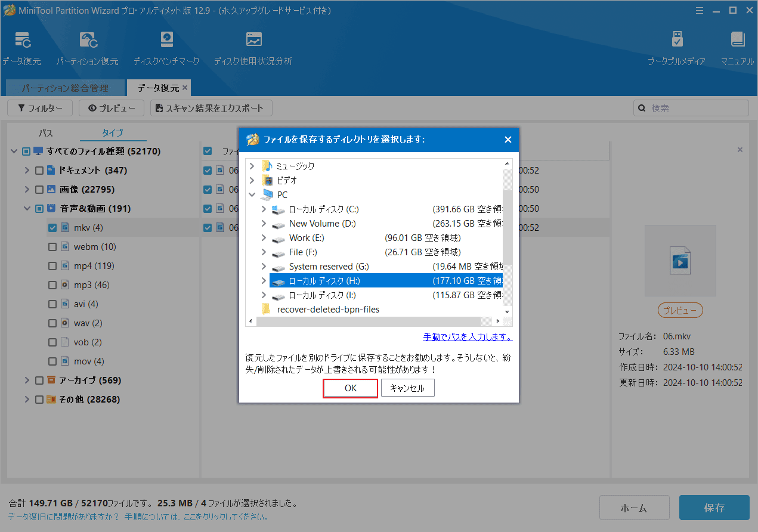Expand the その他 tree node
The image size is (758, 532).
(27, 400)
